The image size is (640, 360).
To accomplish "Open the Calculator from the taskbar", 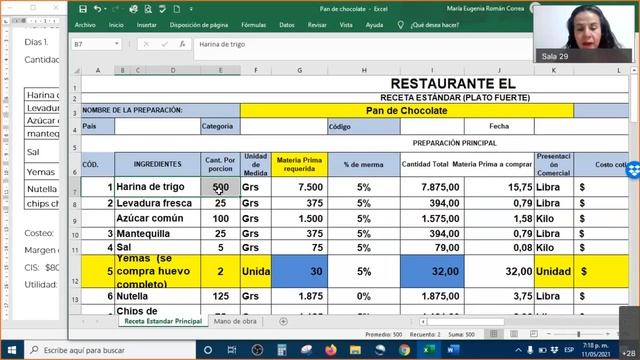I will tap(282, 350).
